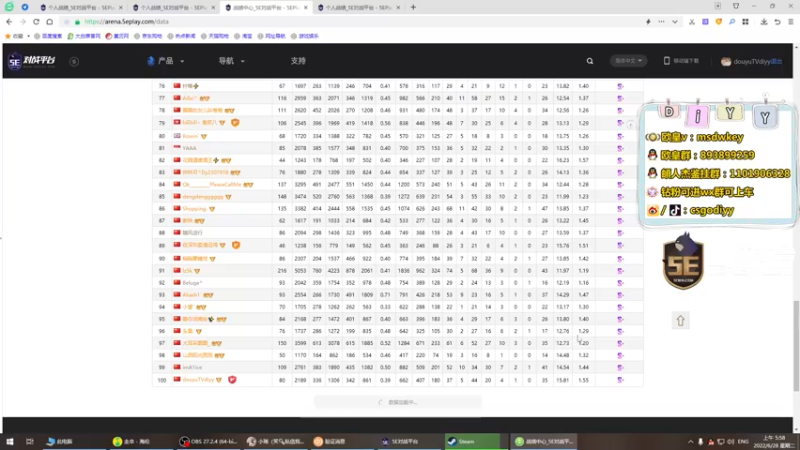Open row 85 profile link icon
800x450 pixels.
click(x=620, y=196)
